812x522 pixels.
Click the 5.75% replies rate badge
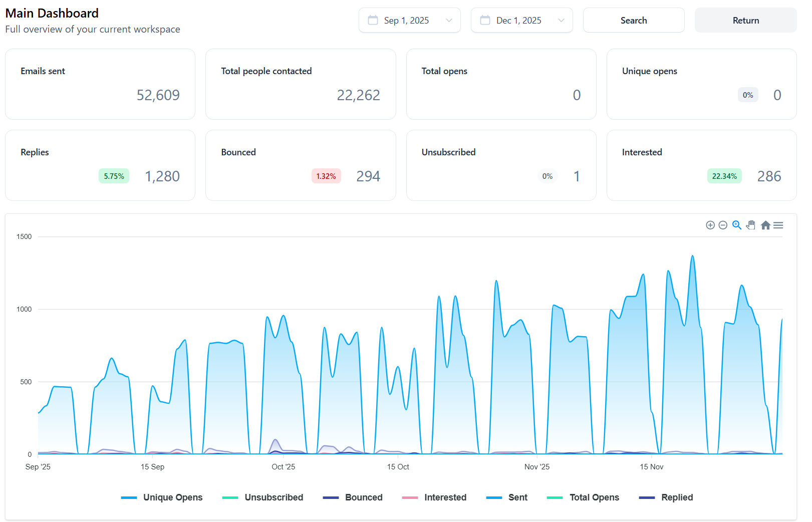pos(114,176)
